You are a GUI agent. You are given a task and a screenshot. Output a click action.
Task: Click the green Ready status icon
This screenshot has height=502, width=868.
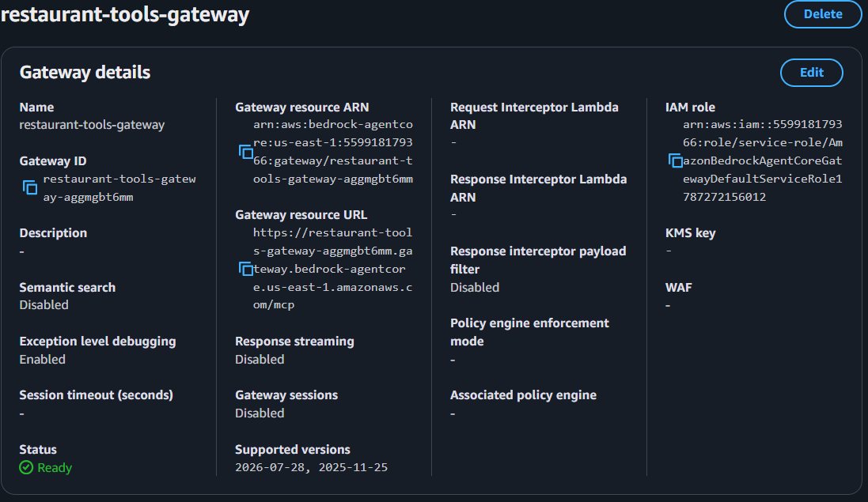tap(26, 468)
